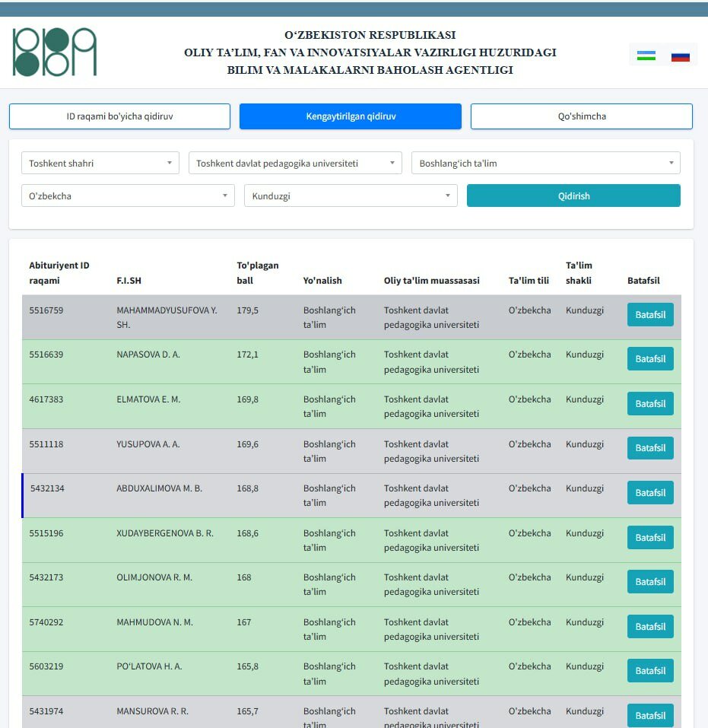Expand the Boshlang'ich ta'lim direction dropdown

545,163
